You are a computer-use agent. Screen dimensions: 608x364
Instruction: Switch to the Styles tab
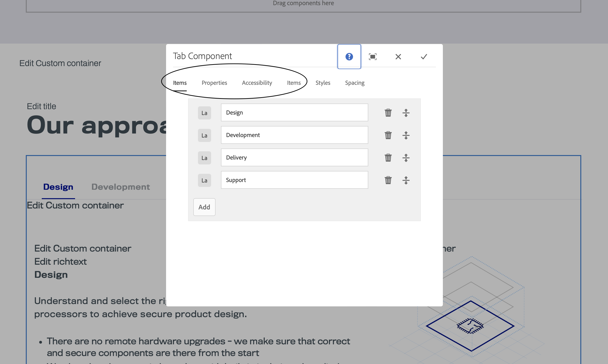[323, 83]
